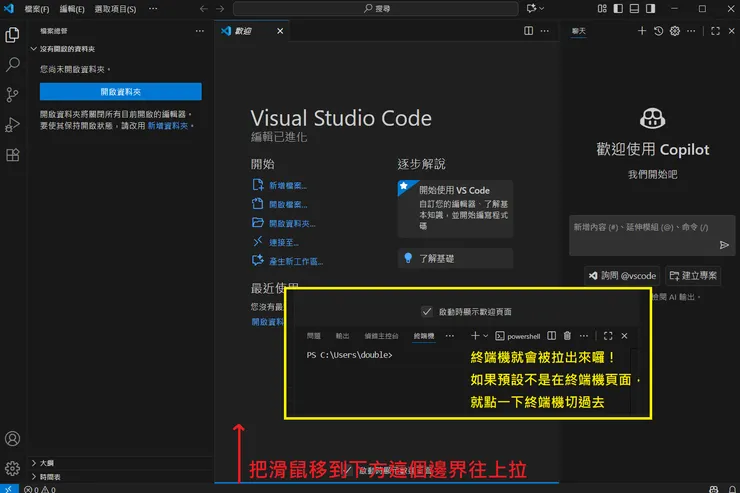This screenshot has width=740, height=493.
Task: Open editor More Actions ellipsis
Action: tap(545, 31)
